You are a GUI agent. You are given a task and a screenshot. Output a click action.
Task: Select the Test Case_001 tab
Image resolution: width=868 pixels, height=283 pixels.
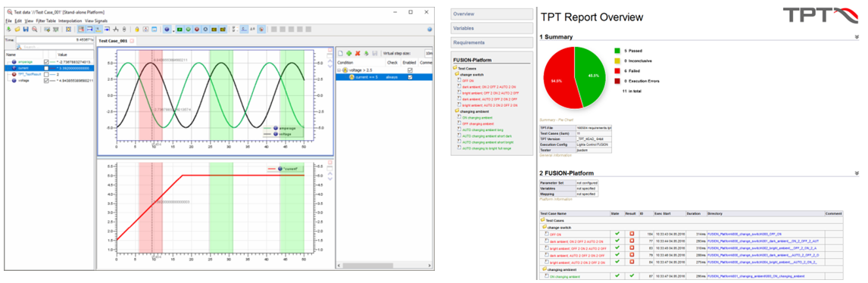pos(113,41)
